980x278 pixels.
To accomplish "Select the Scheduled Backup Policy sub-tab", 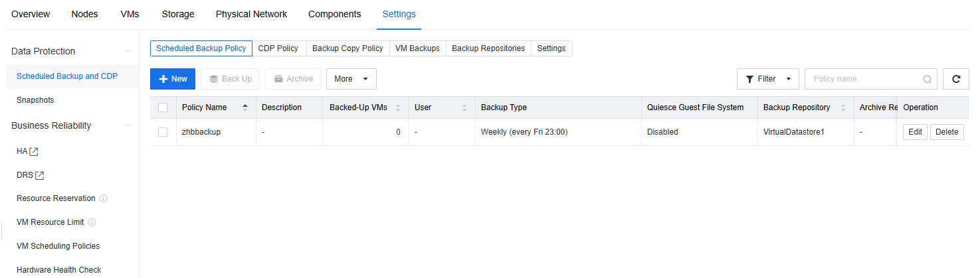I will [201, 48].
